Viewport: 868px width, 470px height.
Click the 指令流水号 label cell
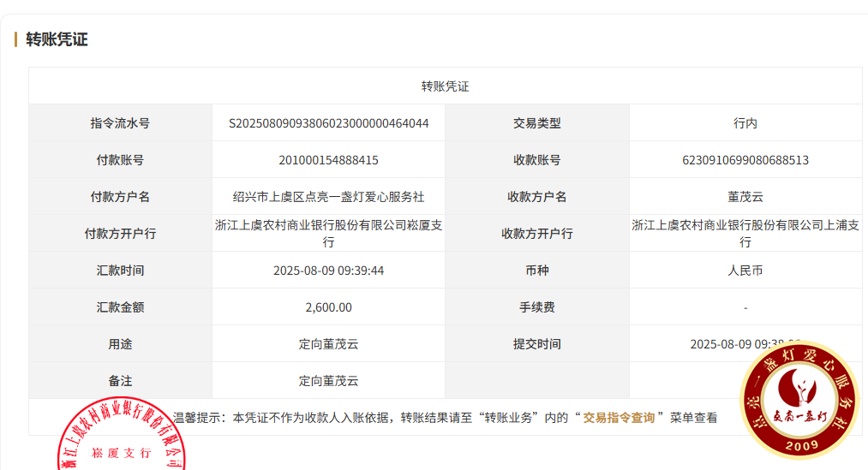(x=120, y=123)
